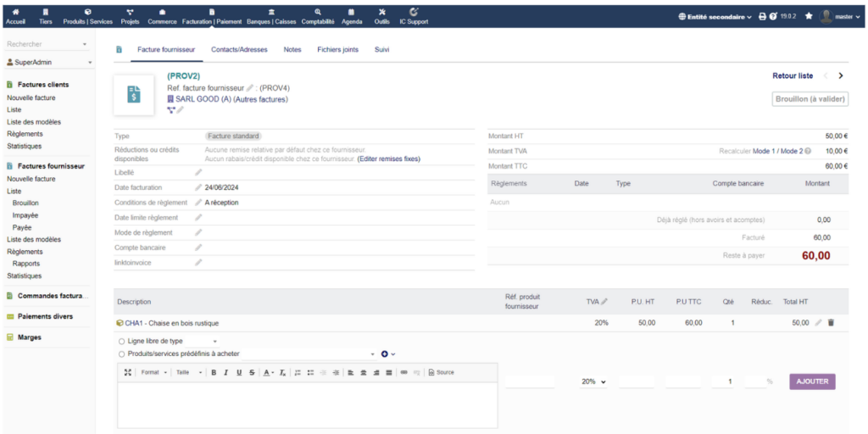Apply underline formatting in the editor toolbar

click(x=239, y=372)
